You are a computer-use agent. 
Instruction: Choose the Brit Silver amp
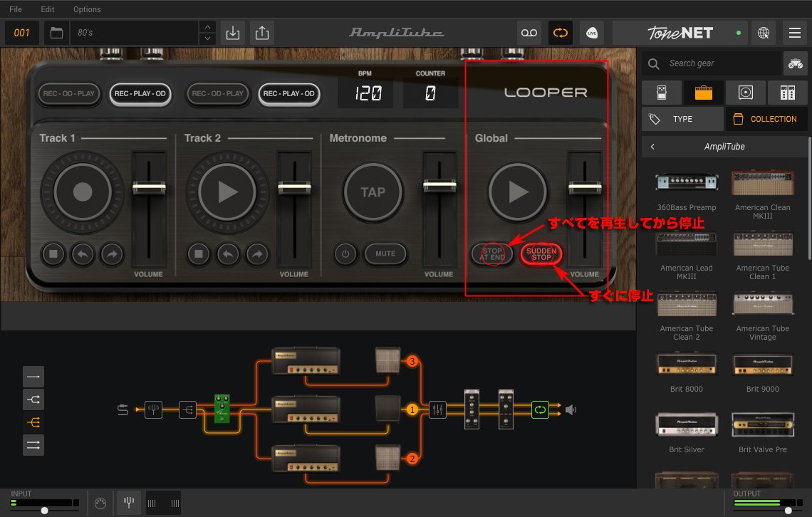[x=687, y=432]
